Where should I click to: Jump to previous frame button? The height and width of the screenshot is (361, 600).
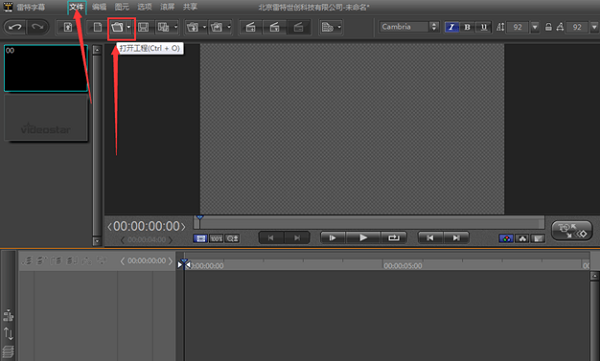(430, 238)
